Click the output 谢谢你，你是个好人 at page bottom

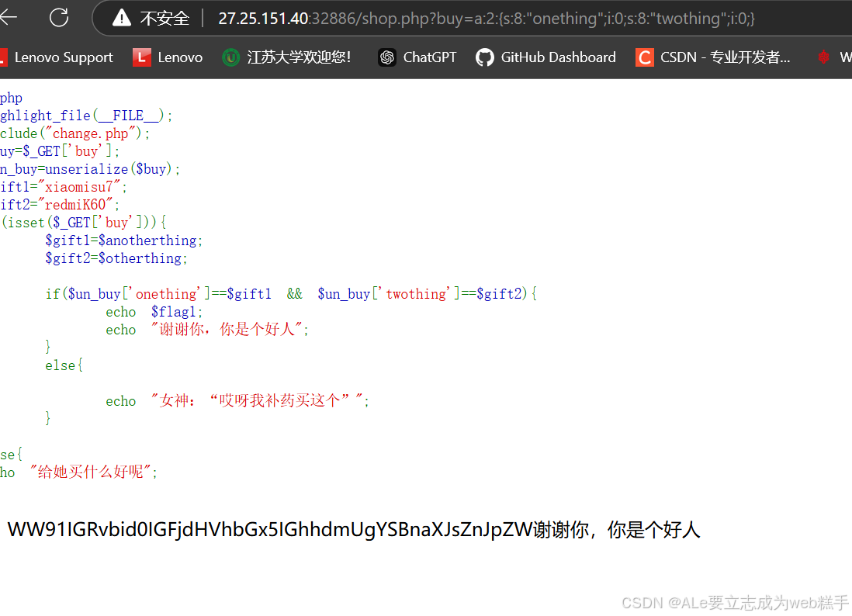[x=616, y=530]
